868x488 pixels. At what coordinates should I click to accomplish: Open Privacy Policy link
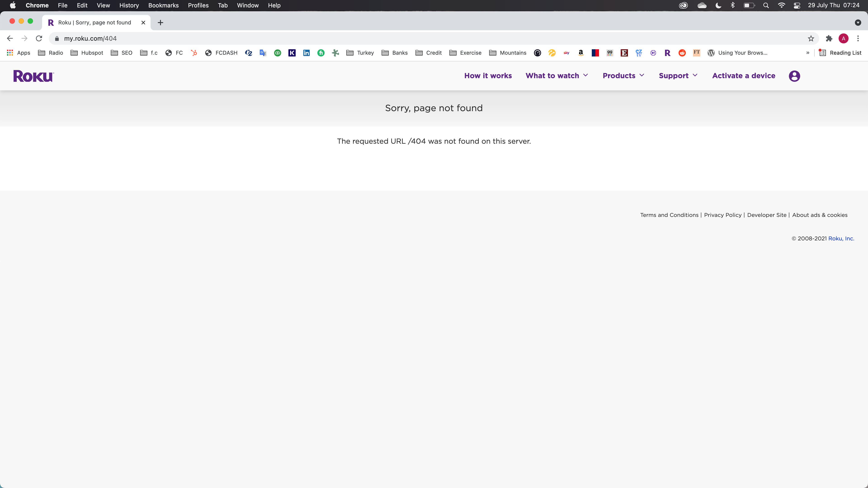[723, 215]
